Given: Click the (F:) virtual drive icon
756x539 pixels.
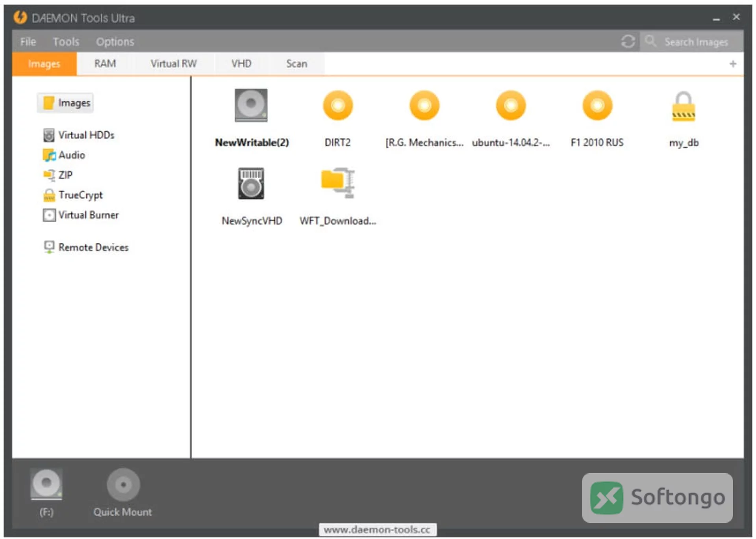Looking at the screenshot, I should [x=46, y=484].
